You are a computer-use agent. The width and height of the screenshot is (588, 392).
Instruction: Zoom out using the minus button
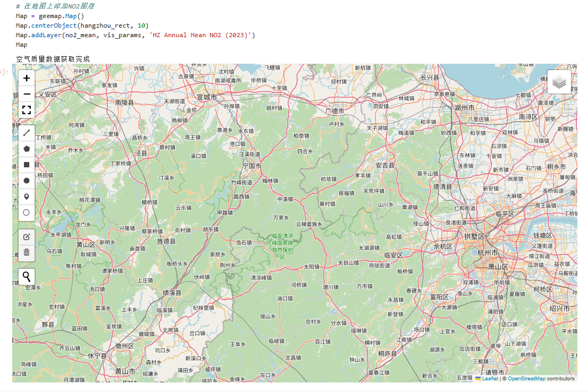point(26,94)
